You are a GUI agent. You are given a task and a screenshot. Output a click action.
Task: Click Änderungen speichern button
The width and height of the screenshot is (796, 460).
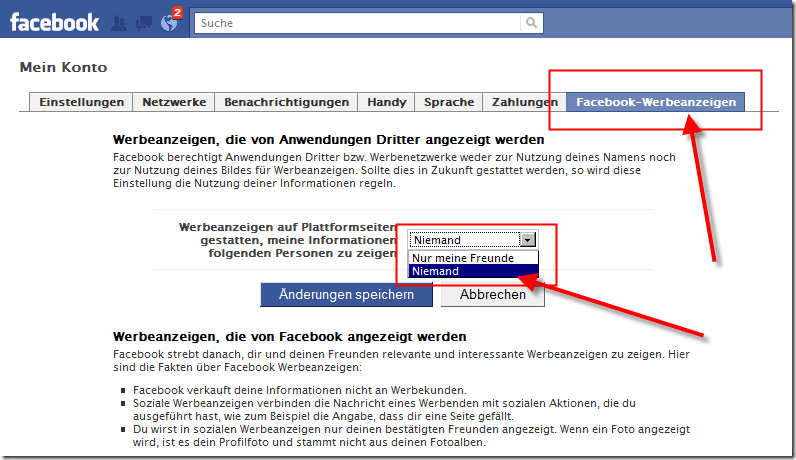(346, 294)
